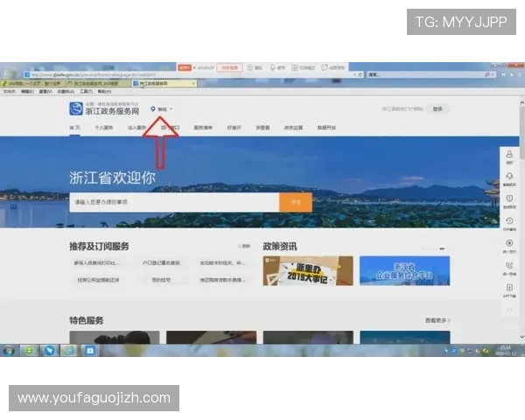This screenshot has height=420, width=525.
Task: Open the address bar history dropdown arrow
Action: coord(355,74)
